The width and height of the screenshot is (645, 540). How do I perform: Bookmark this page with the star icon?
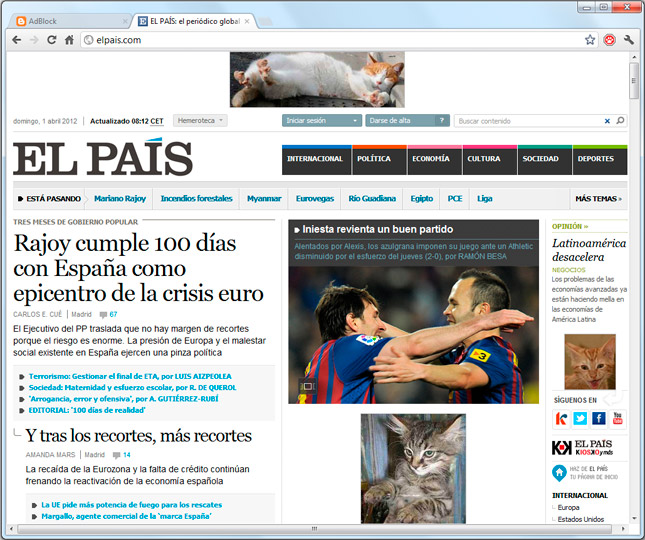590,40
